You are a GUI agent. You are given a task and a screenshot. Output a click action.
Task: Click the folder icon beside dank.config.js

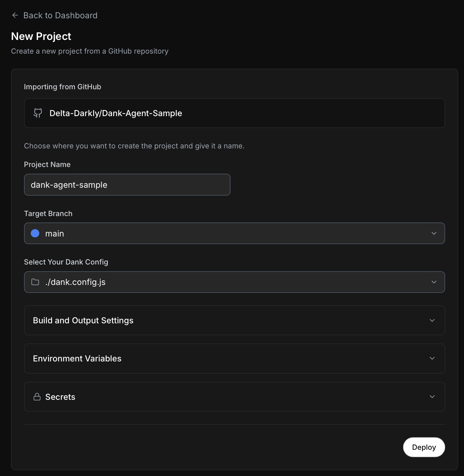pyautogui.click(x=35, y=282)
